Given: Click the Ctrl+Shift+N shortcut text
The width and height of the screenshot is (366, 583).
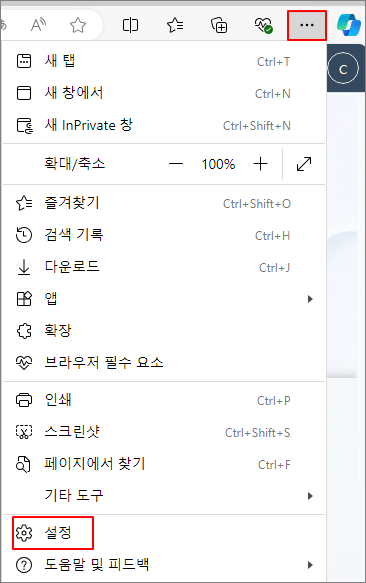Looking at the screenshot, I should pos(257,126).
